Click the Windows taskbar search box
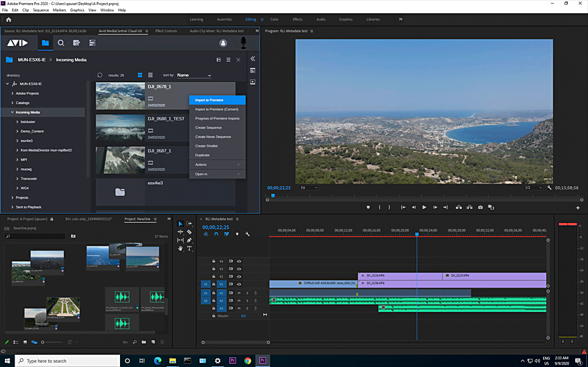The height and width of the screenshot is (367, 588). pos(67,361)
